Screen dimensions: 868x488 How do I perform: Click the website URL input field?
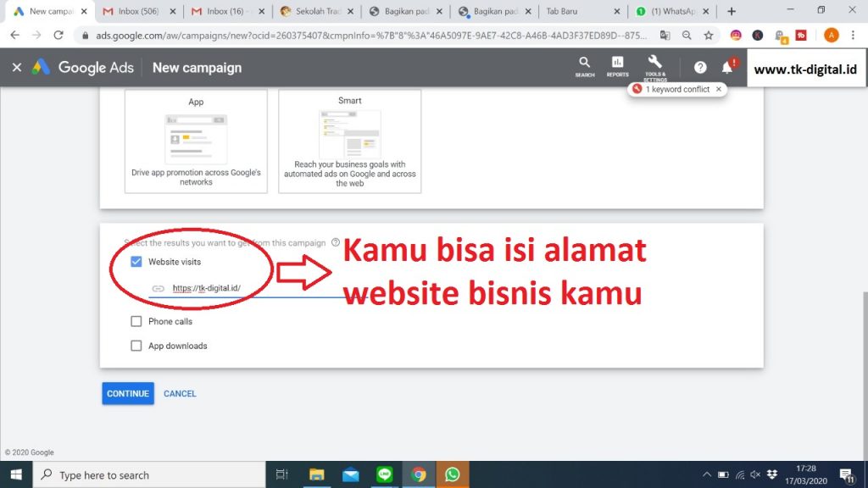246,288
